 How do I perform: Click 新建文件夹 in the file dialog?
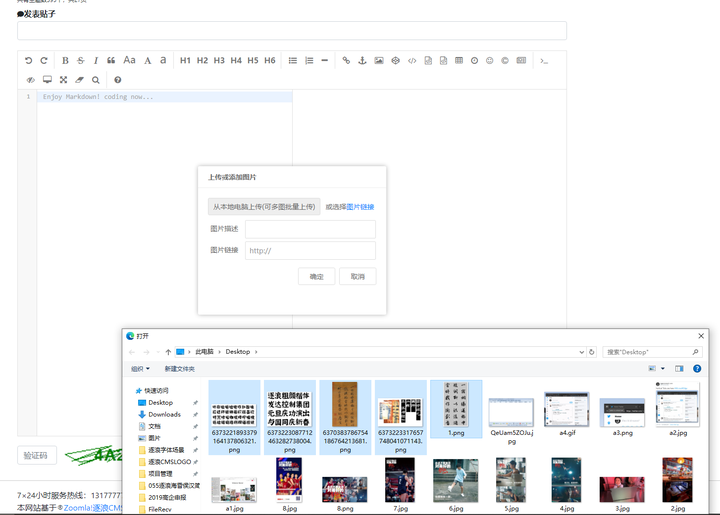click(180, 369)
